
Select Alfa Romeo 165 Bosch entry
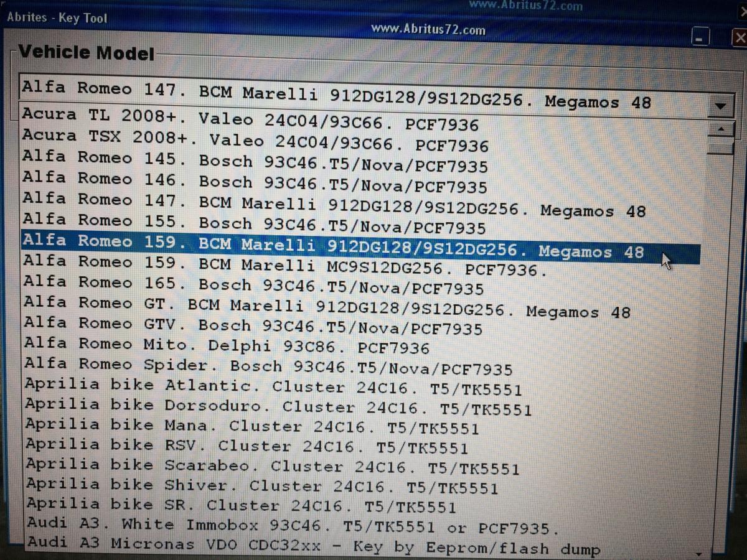[253, 286]
